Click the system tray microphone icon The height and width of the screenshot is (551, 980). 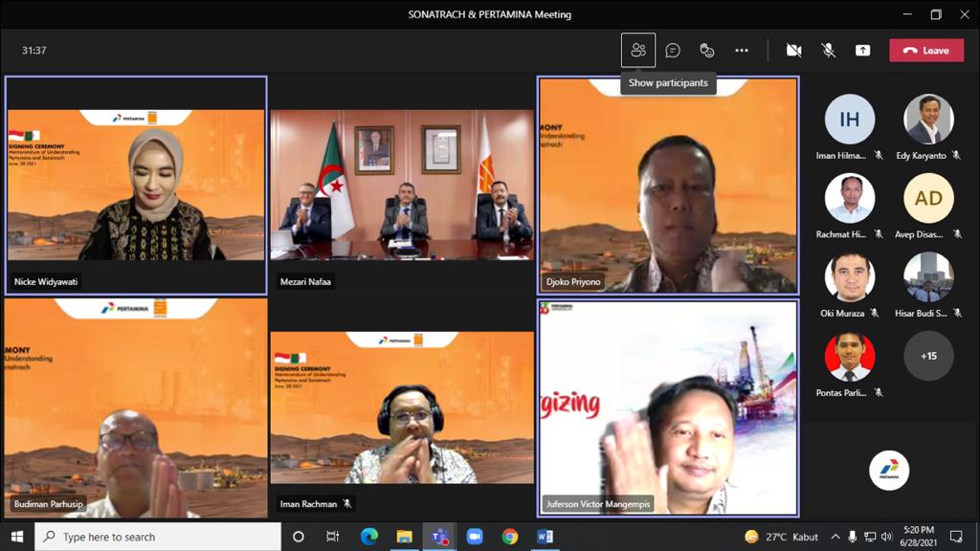[852, 537]
